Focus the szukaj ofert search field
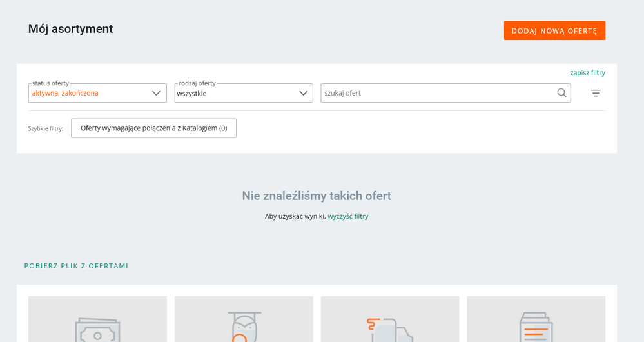Image resolution: width=644 pixels, height=342 pixels. [x=438, y=93]
